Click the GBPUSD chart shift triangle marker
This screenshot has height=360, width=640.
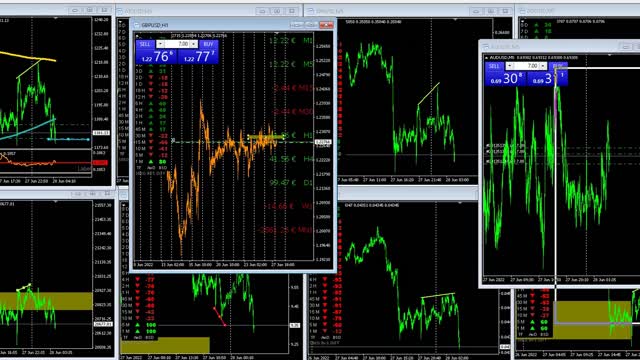277,33
